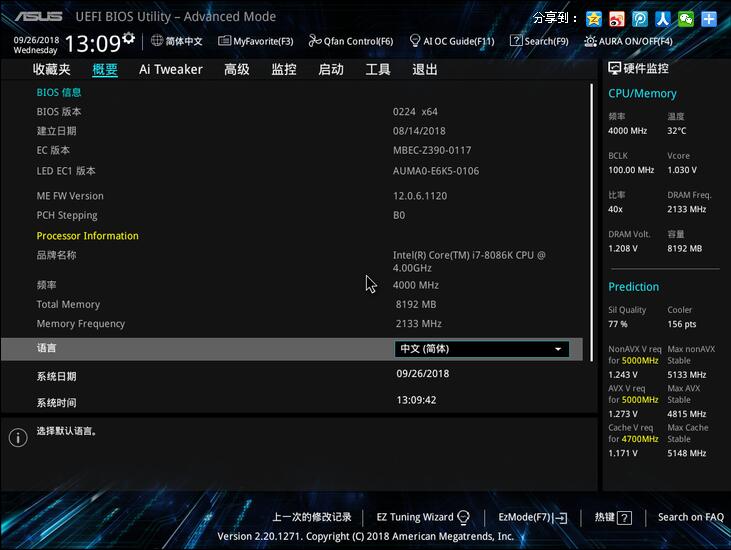Screen dimensions: 731x550
Task: Click build date value 08/14/2018
Action: pyautogui.click(x=419, y=131)
